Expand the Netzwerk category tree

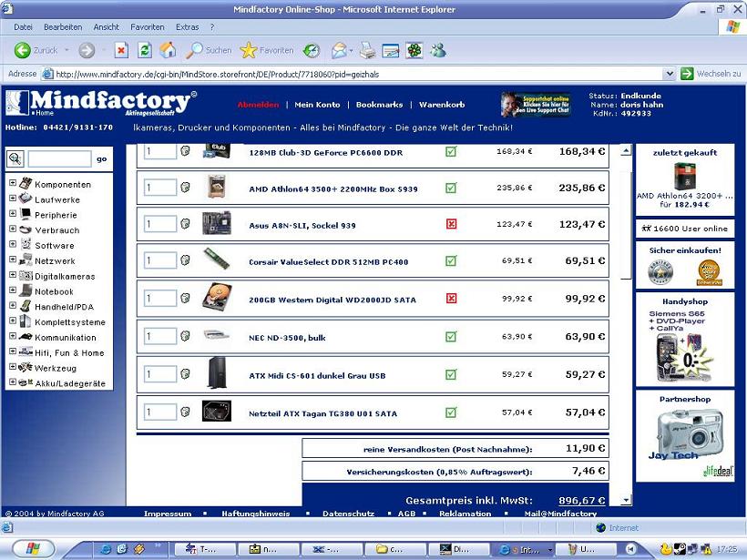(13, 260)
